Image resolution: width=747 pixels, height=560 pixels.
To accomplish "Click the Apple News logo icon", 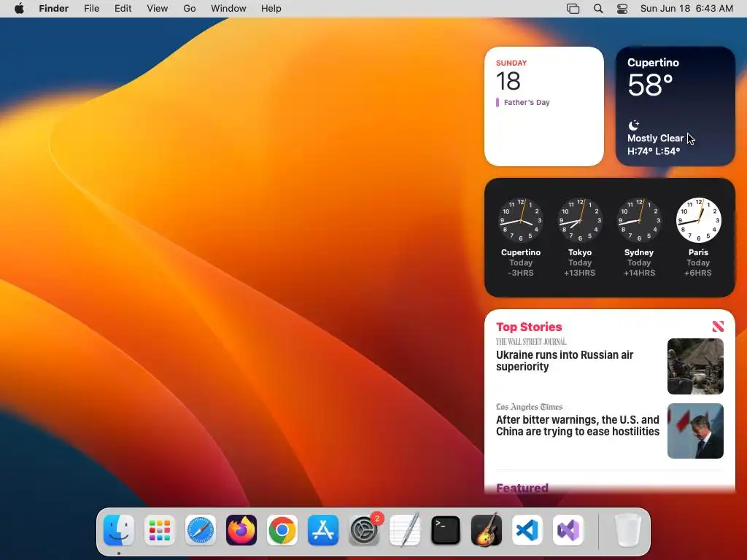I will point(718,326).
